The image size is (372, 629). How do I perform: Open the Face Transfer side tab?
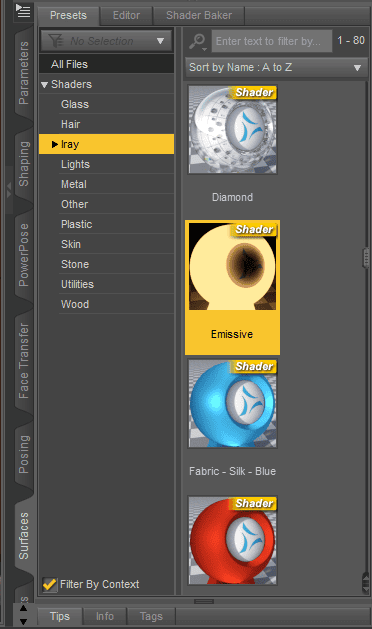[24, 361]
